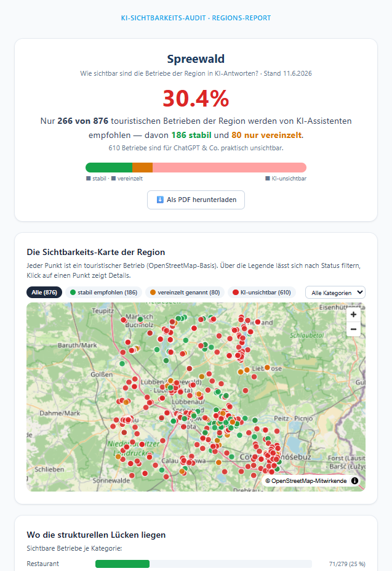392x571 pixels.
Task: Click the 30.4% visibility score
Action: pyautogui.click(x=196, y=99)
